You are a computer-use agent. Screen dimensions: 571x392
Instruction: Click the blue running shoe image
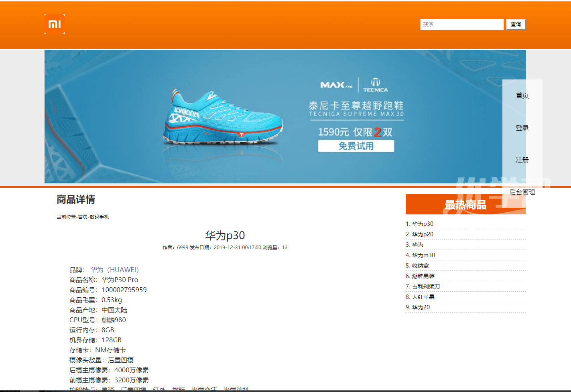tap(223, 117)
